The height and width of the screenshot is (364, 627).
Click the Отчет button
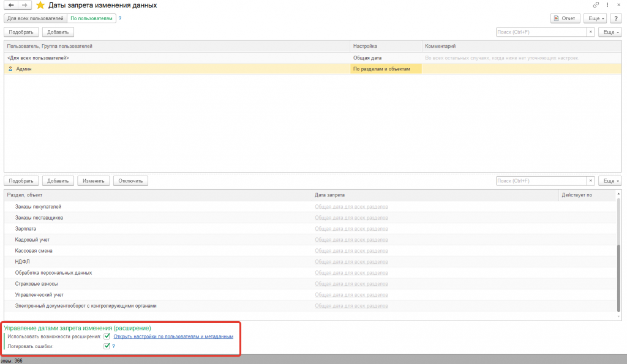tap(565, 18)
